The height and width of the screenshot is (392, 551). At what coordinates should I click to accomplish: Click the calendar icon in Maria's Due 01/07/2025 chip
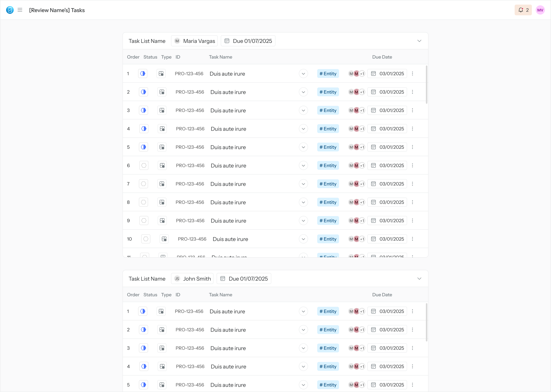227,41
